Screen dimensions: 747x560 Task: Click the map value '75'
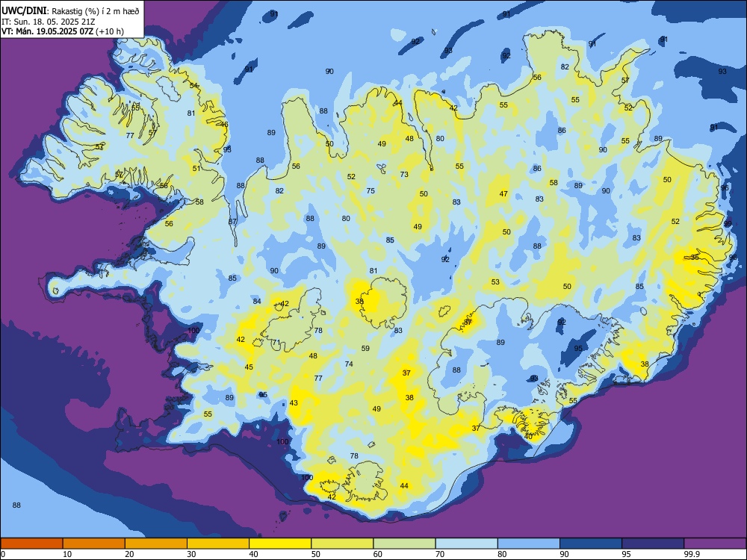(x=371, y=190)
